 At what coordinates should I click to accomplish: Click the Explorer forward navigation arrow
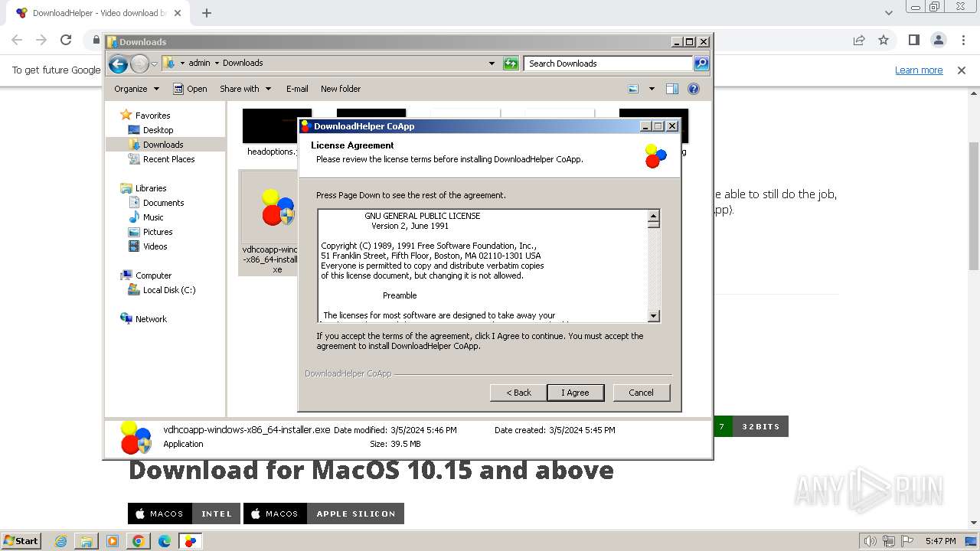139,64
